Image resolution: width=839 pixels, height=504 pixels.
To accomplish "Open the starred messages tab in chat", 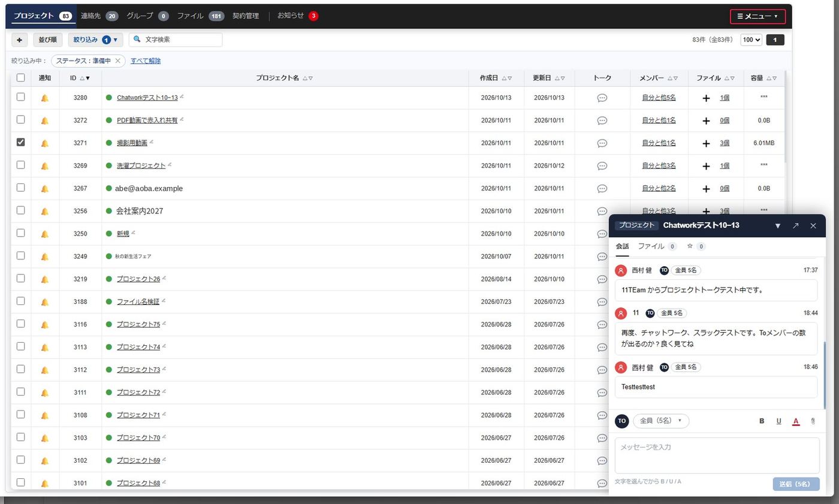I will (x=696, y=246).
